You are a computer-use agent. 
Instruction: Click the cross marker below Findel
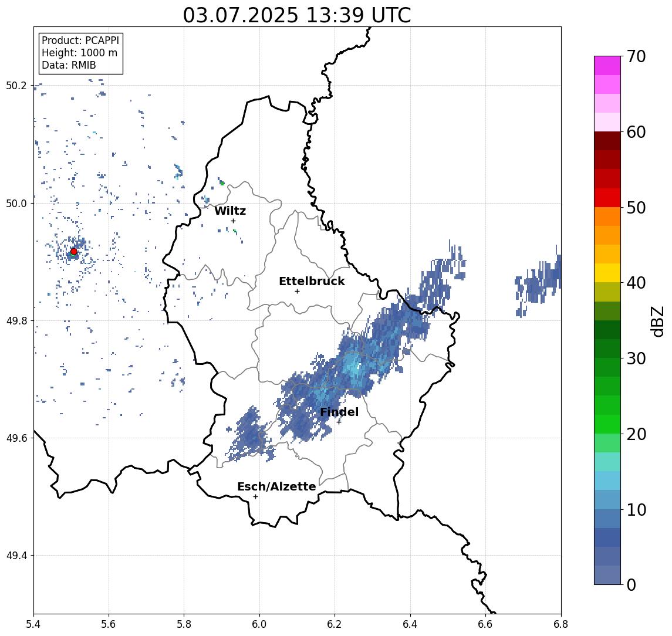click(339, 422)
